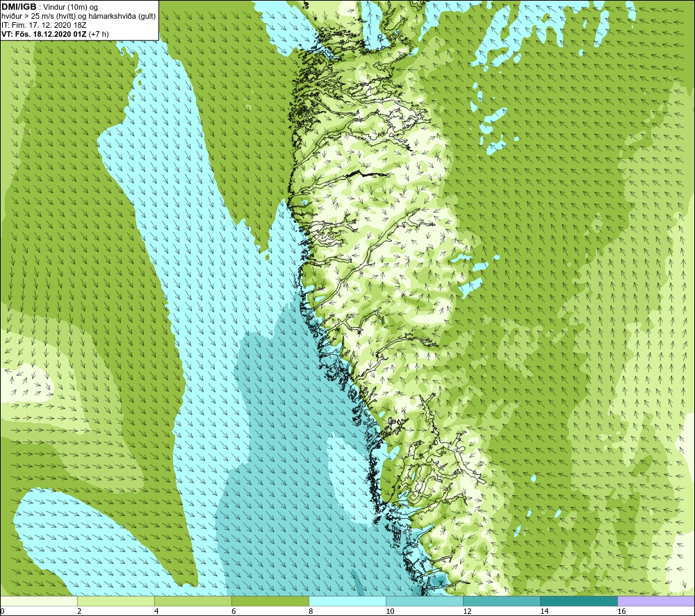Screen dimensions: 695x616
Task: Click the legend scale label "4"
Action: (x=156, y=612)
